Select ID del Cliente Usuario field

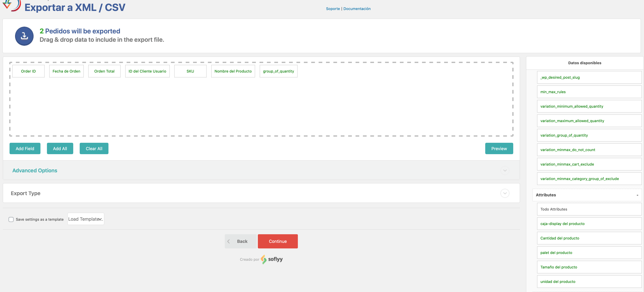[147, 71]
